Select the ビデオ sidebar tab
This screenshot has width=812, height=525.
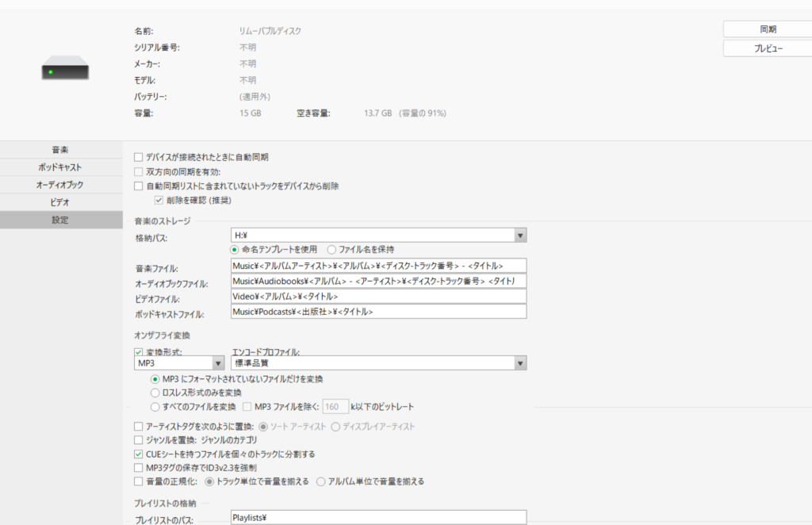pyautogui.click(x=61, y=202)
